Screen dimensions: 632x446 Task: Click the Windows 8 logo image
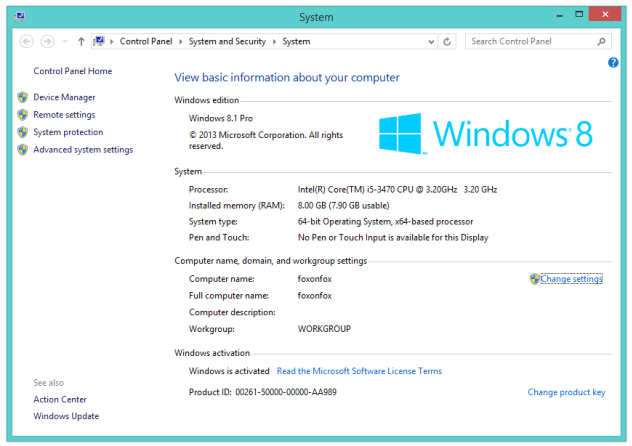tap(485, 134)
